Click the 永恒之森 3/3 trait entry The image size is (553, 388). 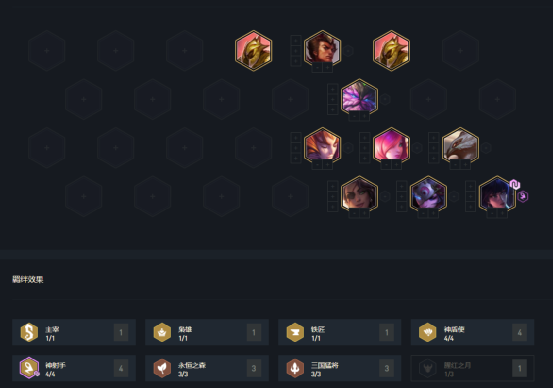(x=207, y=368)
